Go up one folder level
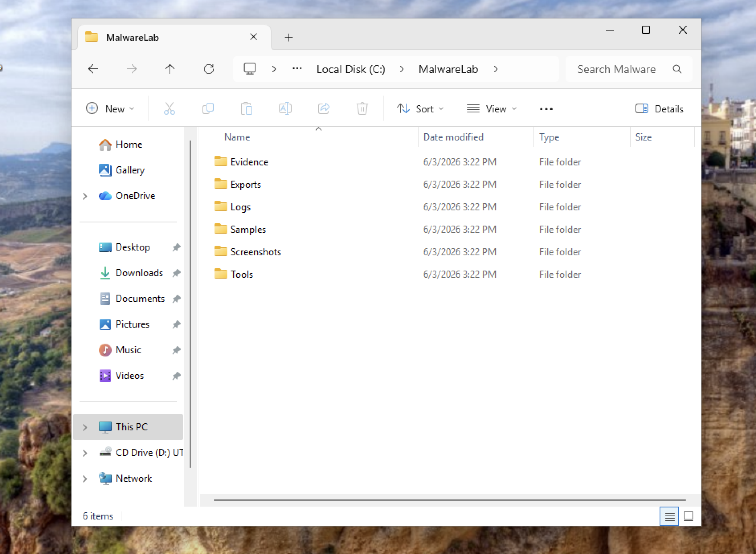 pyautogui.click(x=170, y=69)
